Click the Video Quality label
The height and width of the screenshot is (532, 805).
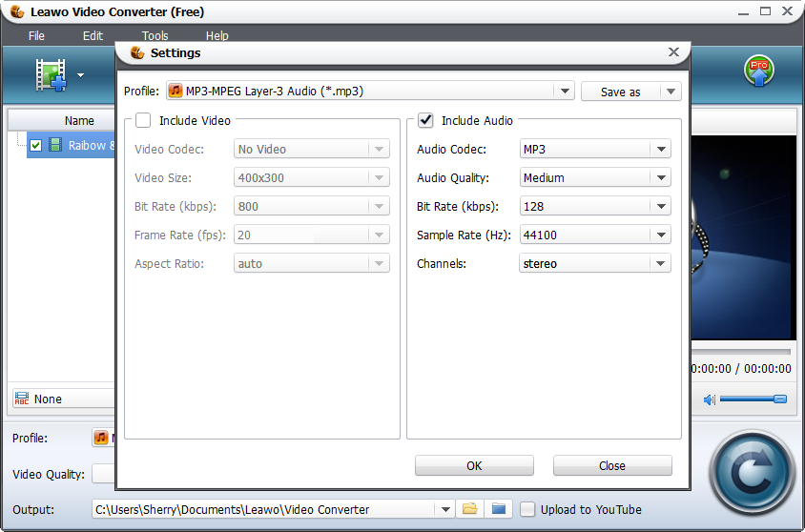[49, 474]
